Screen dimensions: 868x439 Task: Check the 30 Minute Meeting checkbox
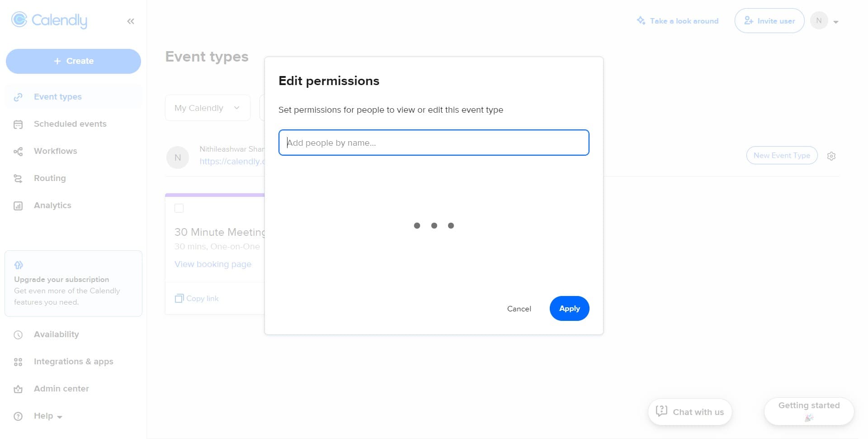[x=179, y=208]
